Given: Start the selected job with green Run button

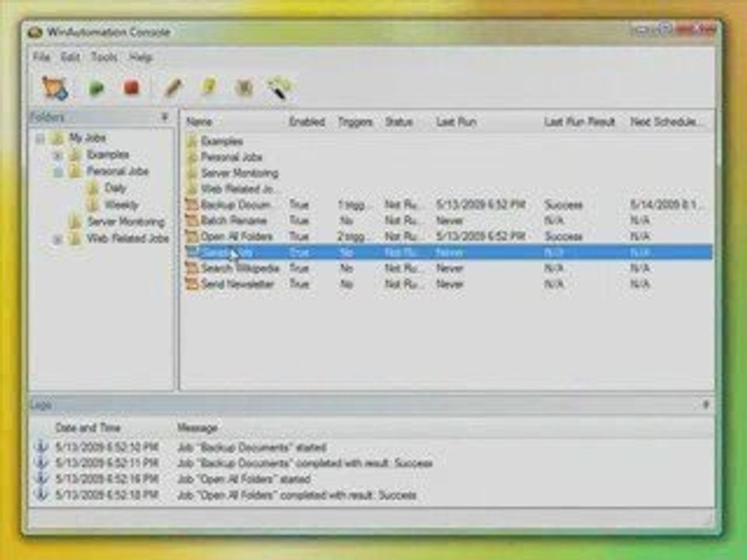Looking at the screenshot, I should (96, 88).
